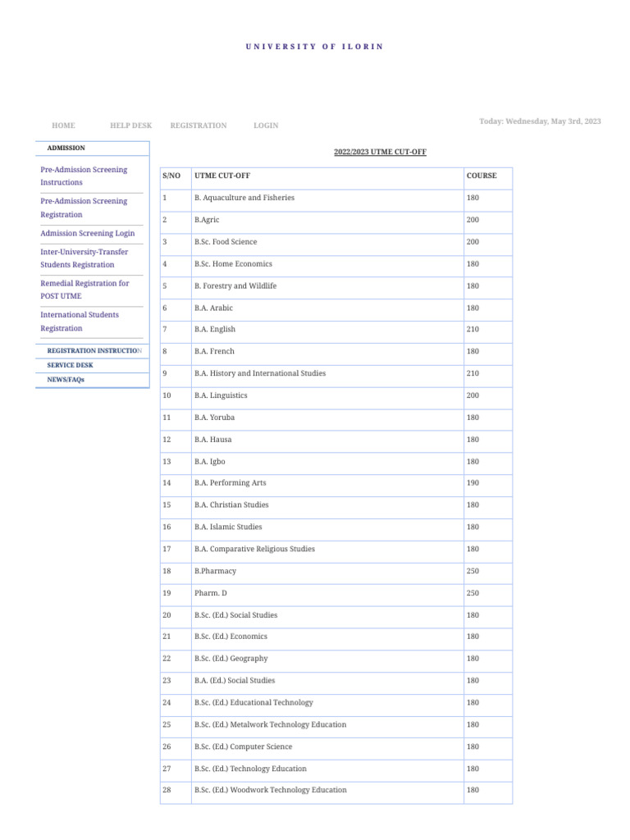Screen dimensions: 630x840
Task: Expand the NEWS/FAQs section
Action: pos(66,380)
